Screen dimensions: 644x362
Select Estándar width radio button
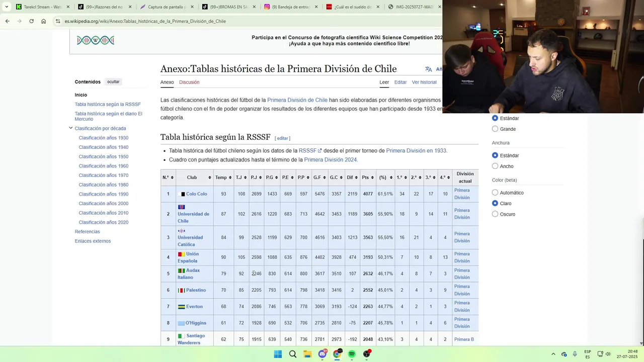coord(495,155)
